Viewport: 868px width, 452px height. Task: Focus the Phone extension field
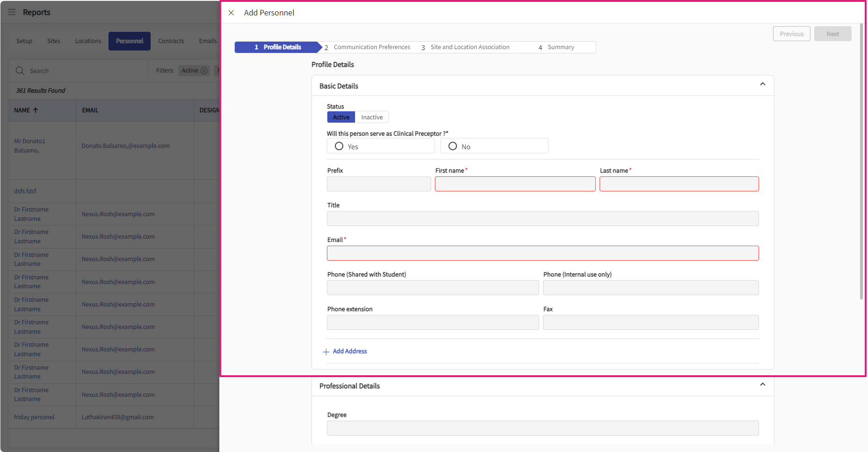coord(433,322)
